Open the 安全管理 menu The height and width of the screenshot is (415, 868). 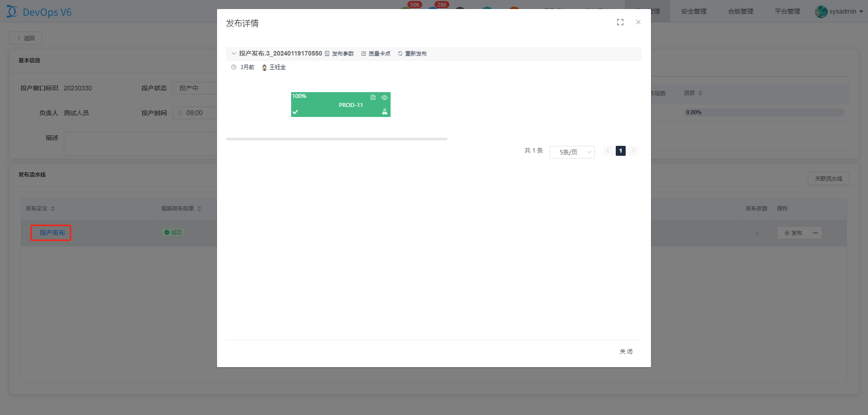(x=693, y=11)
